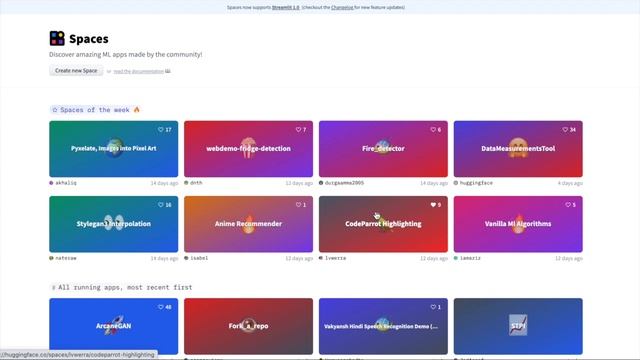Open the Changelog link in banner
640x360 pixels.
click(x=342, y=7)
